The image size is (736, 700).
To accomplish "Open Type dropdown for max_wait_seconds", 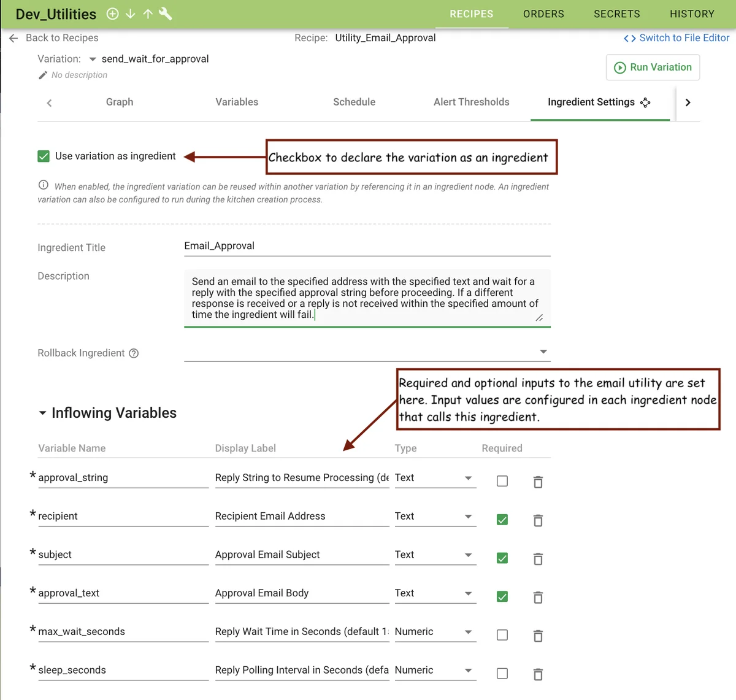I will 468,632.
